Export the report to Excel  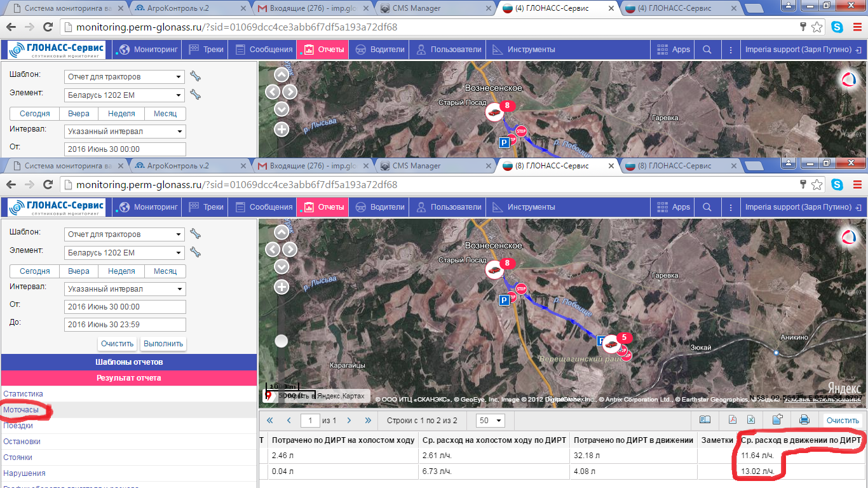coord(750,420)
